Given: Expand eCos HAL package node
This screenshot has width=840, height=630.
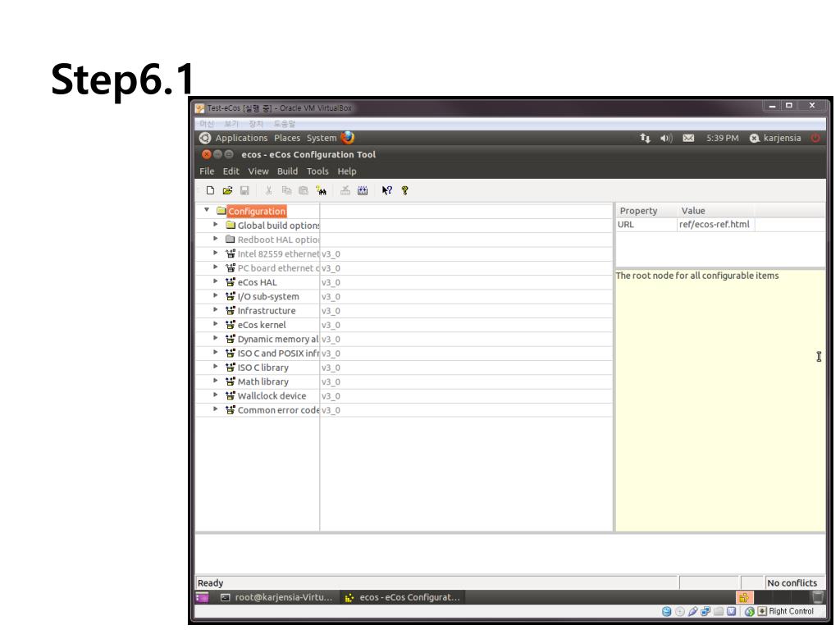Looking at the screenshot, I should click(216, 281).
